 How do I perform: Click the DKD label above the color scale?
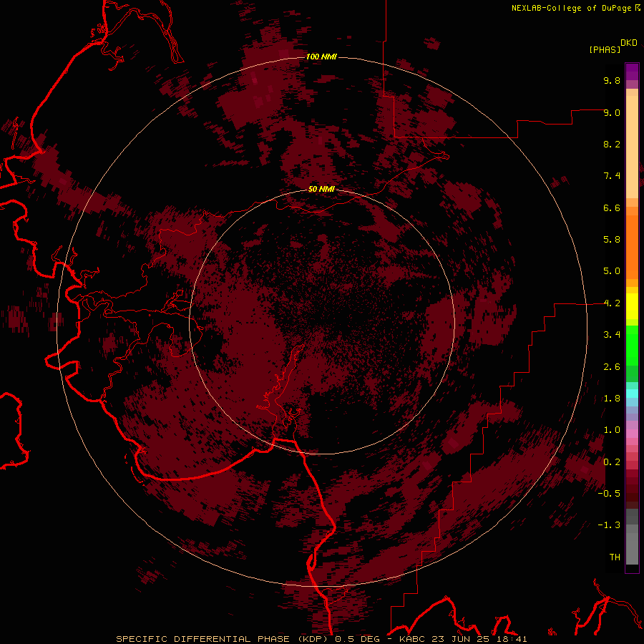pos(629,43)
